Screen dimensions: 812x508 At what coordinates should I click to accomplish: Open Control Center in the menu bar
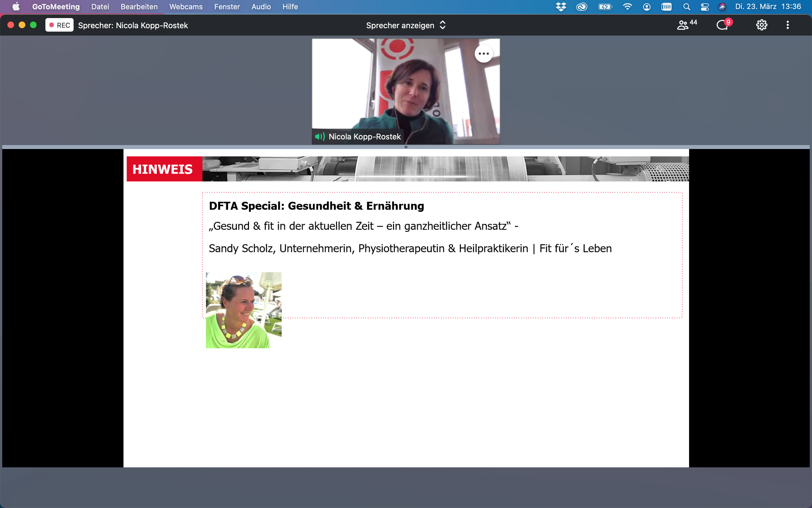[705, 7]
